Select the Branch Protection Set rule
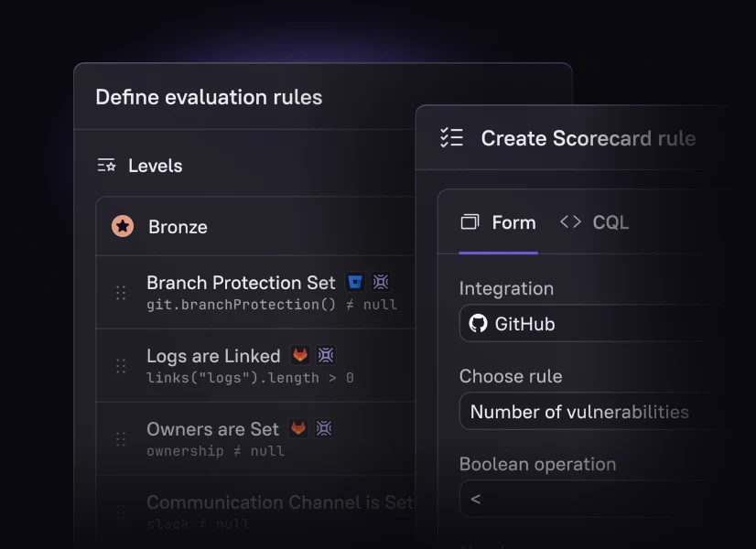The height and width of the screenshot is (549, 756). [x=241, y=283]
